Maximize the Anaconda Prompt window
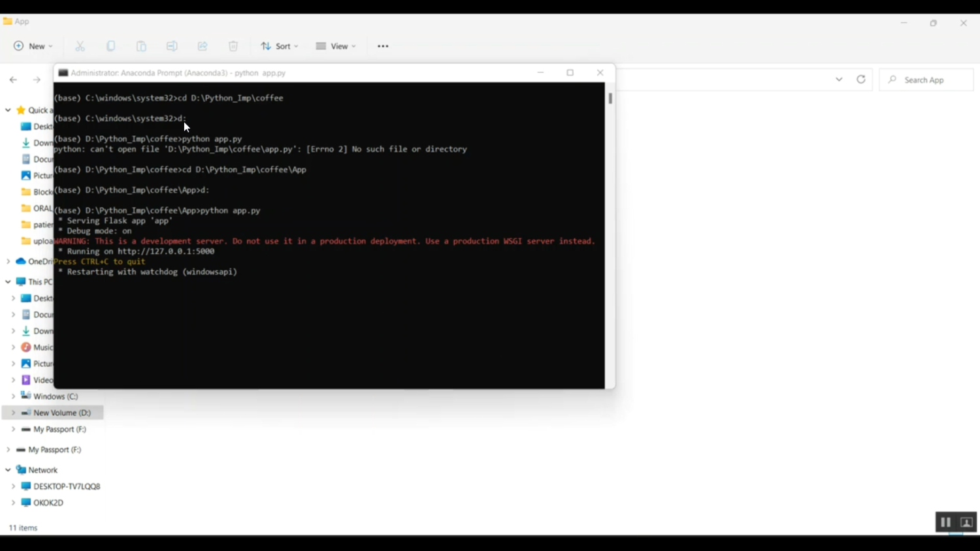Screen dimensions: 980x551 click(x=570, y=73)
